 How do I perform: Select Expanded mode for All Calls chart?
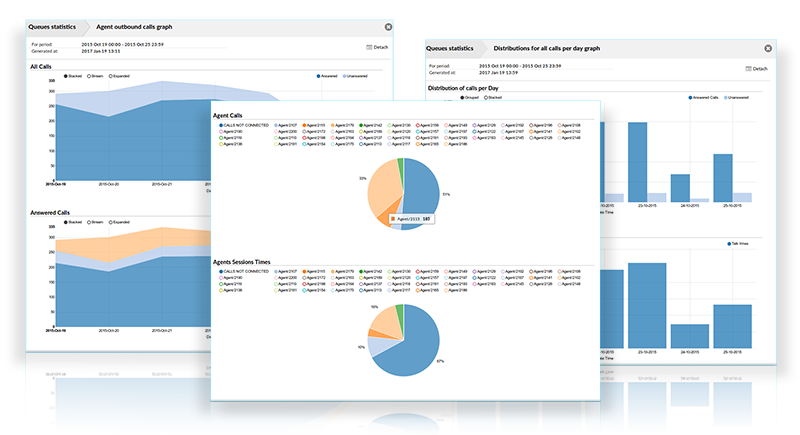[119, 76]
